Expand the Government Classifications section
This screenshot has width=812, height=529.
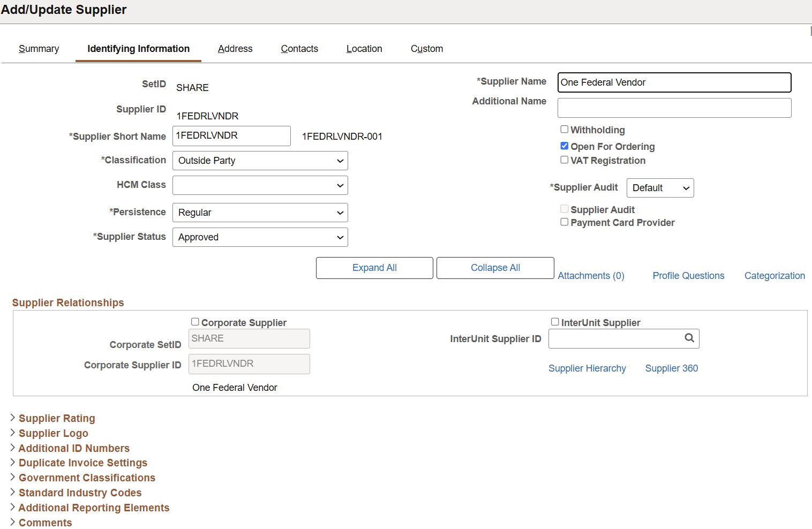point(87,478)
